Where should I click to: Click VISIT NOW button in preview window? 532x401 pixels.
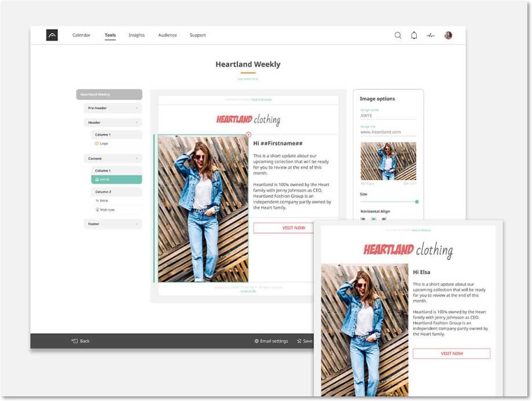(452, 353)
